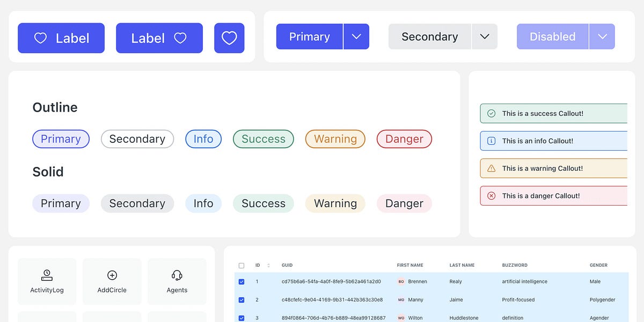
Task: Click the outline Danger pill
Action: pyautogui.click(x=404, y=139)
